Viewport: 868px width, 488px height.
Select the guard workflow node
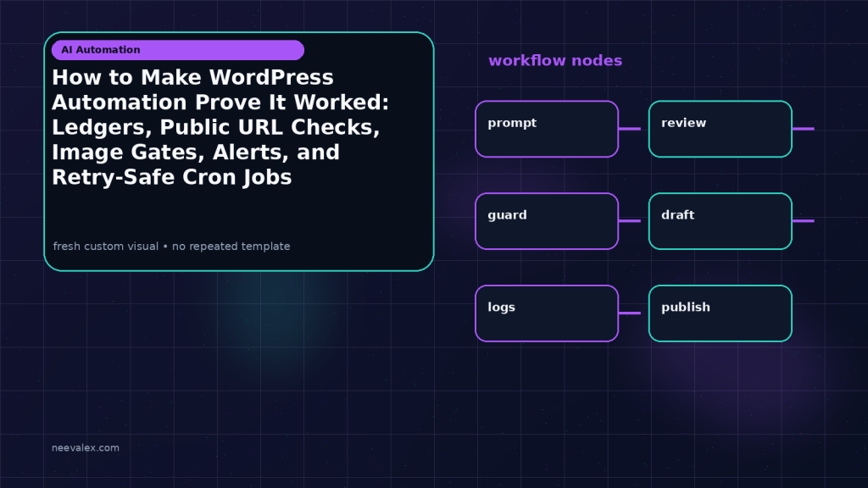point(547,221)
